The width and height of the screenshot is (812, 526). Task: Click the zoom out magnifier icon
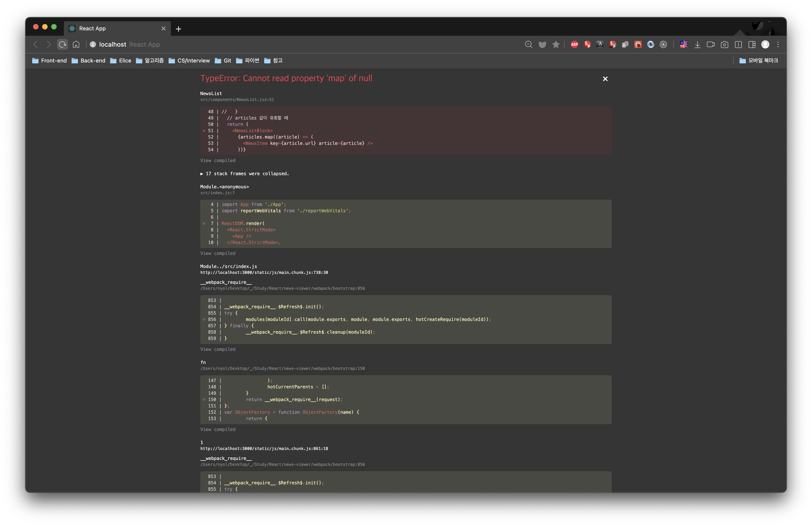point(529,44)
